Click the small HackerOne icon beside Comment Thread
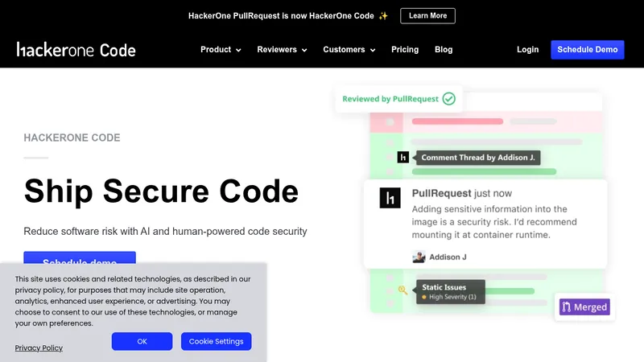This screenshot has height=362, width=644. coord(403,157)
